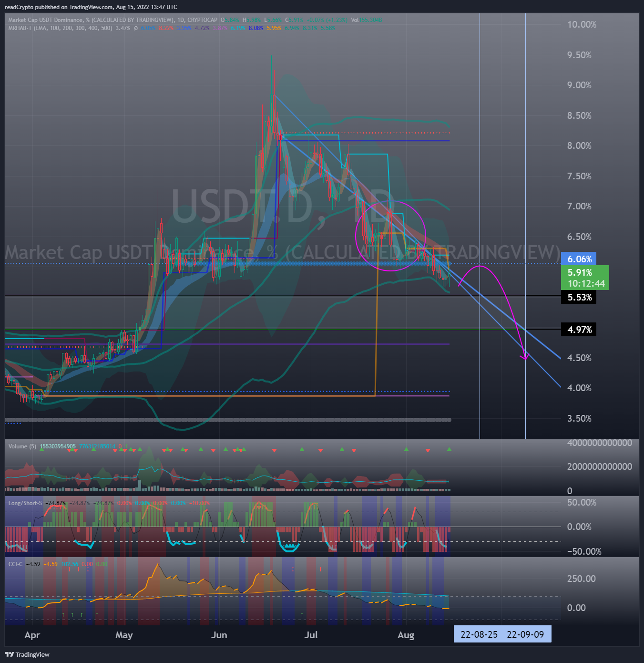Click the 4.50% price axis label
644x663 pixels.
[579, 358]
